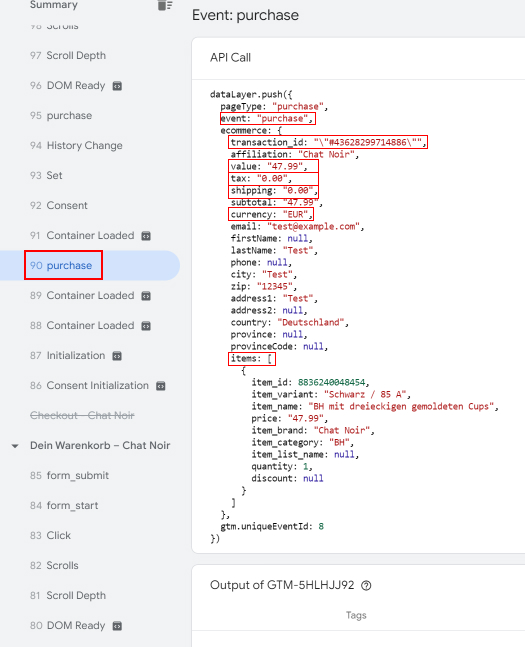
Task: Click the zip: "12345" line
Action: click(264, 286)
